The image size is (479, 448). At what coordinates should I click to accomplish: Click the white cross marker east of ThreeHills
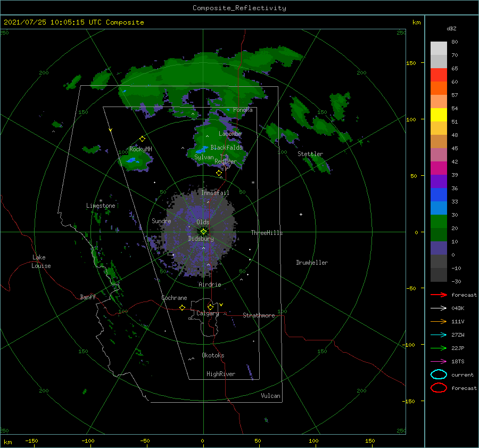pyautogui.click(x=301, y=214)
